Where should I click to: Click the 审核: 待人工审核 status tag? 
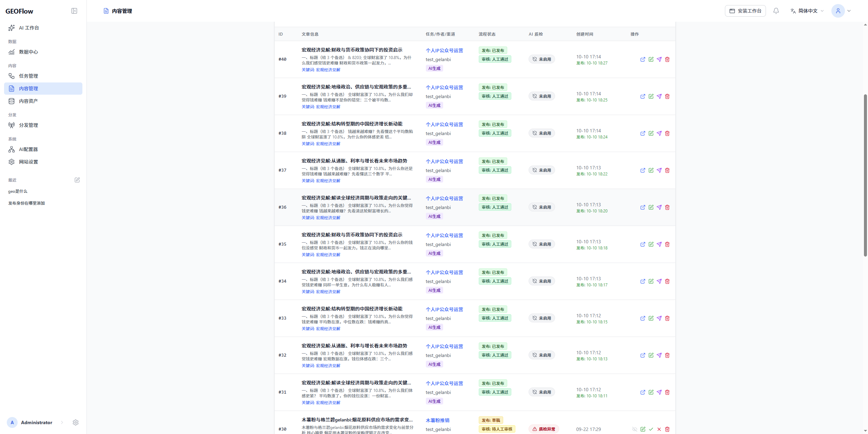click(x=497, y=429)
